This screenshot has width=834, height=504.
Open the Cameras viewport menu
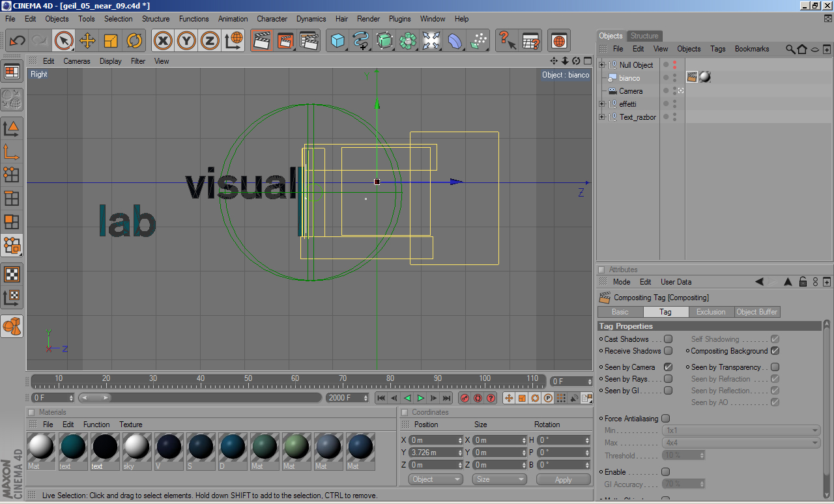tap(77, 61)
